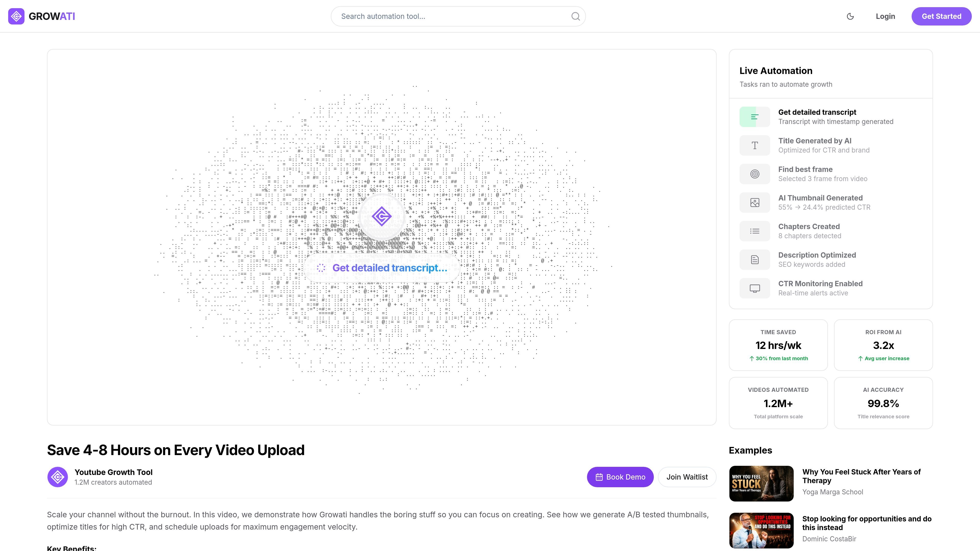This screenshot has height=551, width=980.
Task: Click 'Tasks ran to automate growth' subtitle
Action: [x=786, y=84]
